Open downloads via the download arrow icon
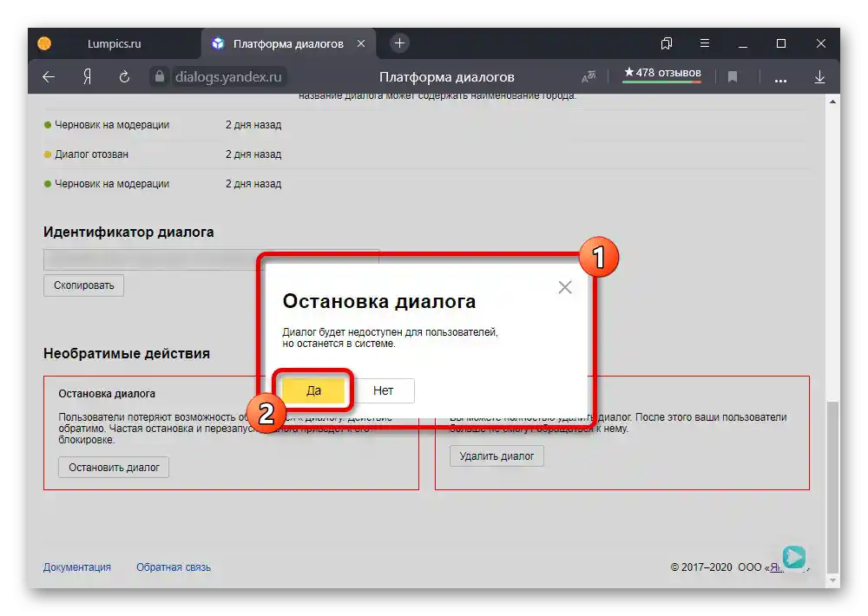Image resolution: width=868 pixels, height=616 pixels. click(819, 77)
